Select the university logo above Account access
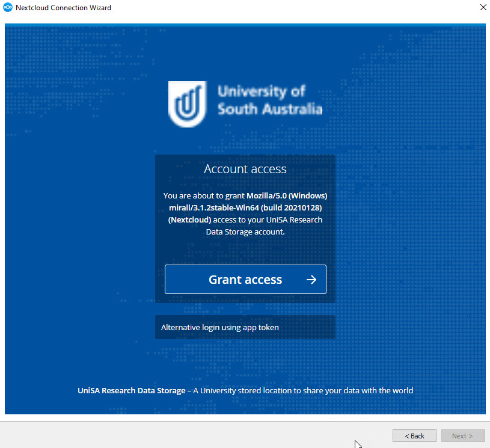The height and width of the screenshot is (448, 490). coord(187,104)
